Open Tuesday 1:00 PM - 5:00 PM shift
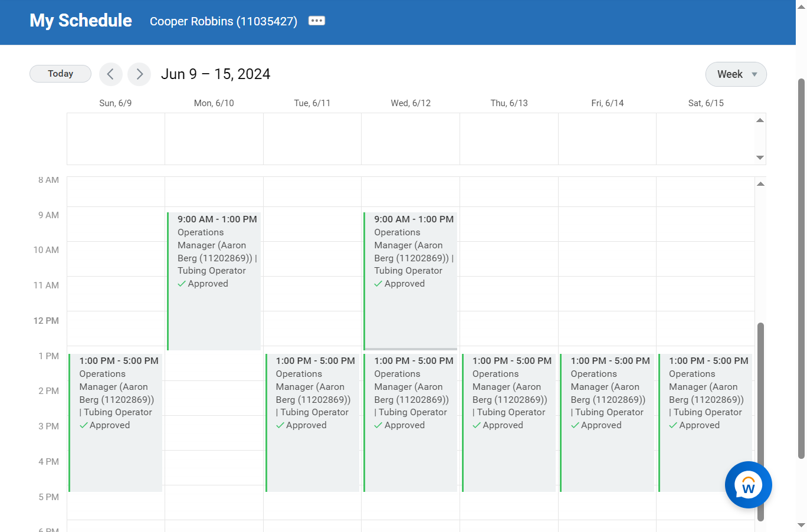Viewport: 807px width, 532px height. (x=312, y=422)
